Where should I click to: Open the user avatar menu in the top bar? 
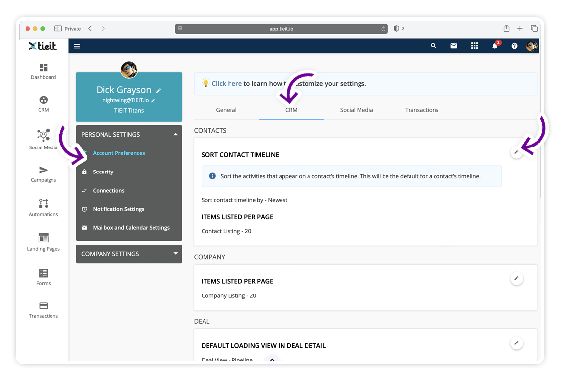531,46
